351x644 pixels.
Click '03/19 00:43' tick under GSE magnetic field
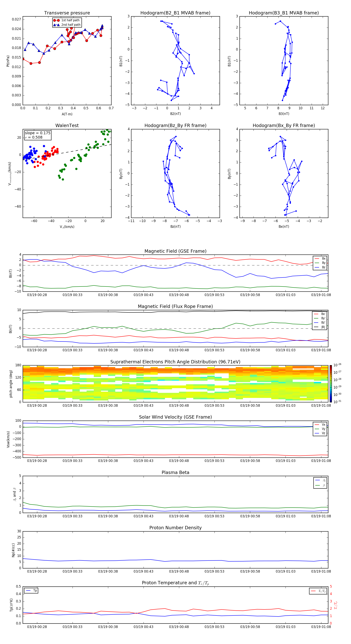143,295
